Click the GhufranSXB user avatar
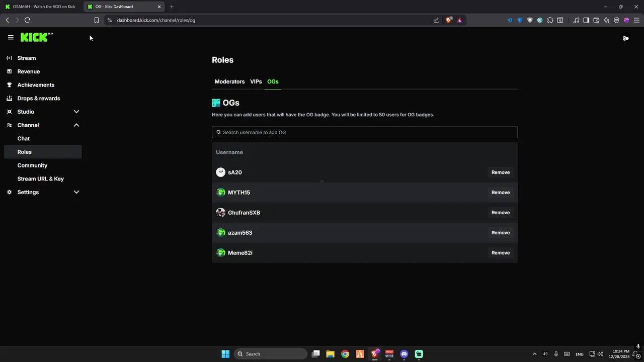This screenshot has height=362, width=644. (220, 213)
